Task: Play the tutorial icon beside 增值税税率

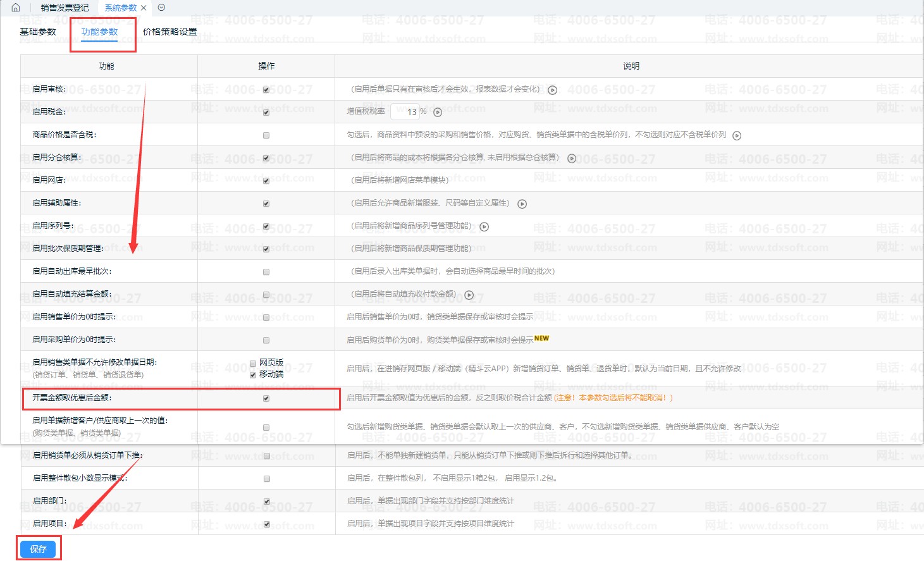Action: pyautogui.click(x=438, y=113)
